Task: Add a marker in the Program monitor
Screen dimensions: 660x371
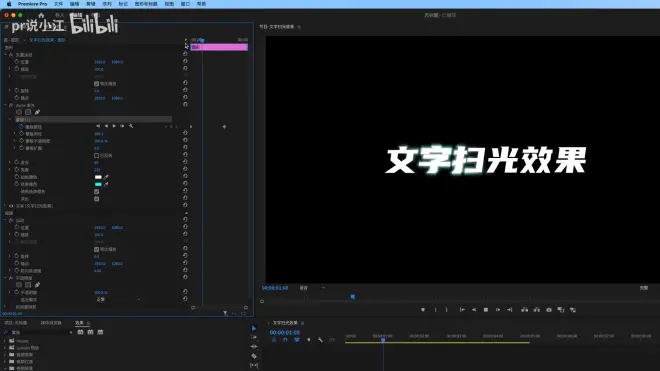Action: click(423, 310)
